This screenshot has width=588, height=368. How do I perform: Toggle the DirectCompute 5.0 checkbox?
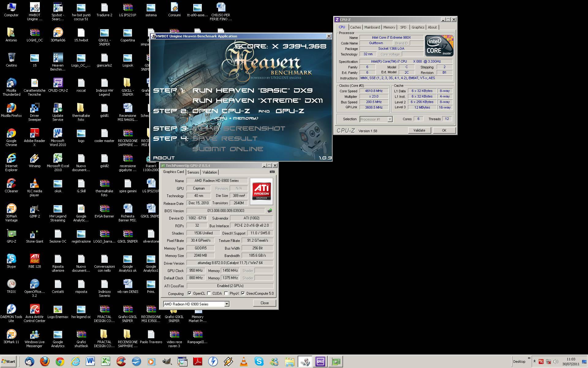pyautogui.click(x=243, y=293)
